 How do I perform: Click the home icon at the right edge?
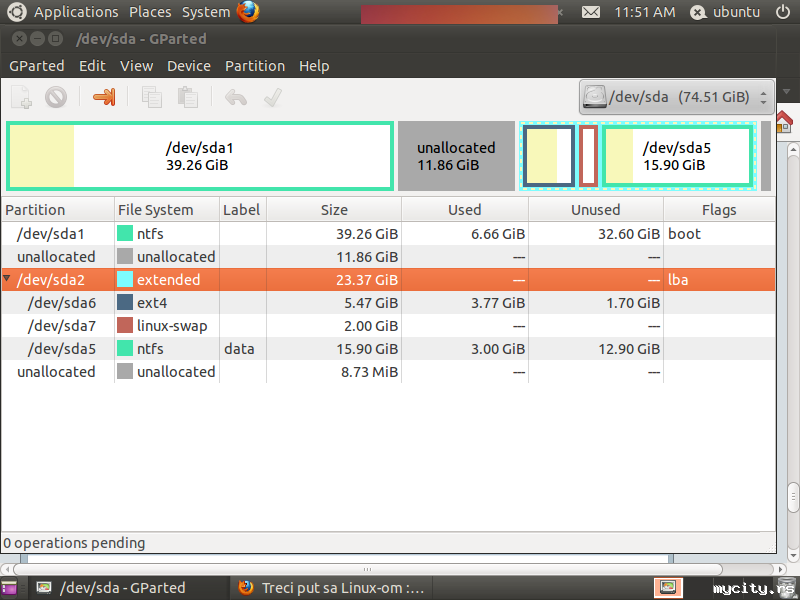784,122
